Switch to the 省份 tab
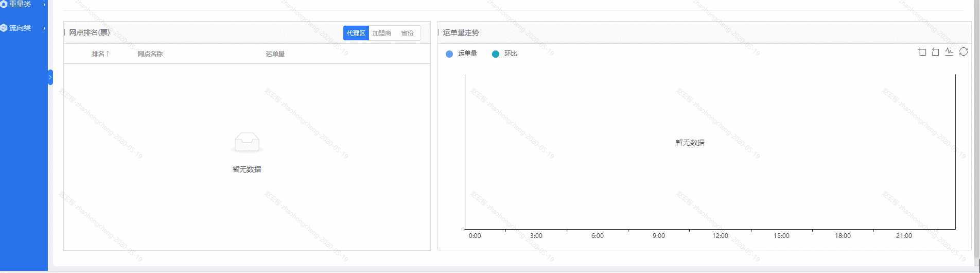This screenshot has width=980, height=273. pyautogui.click(x=407, y=33)
